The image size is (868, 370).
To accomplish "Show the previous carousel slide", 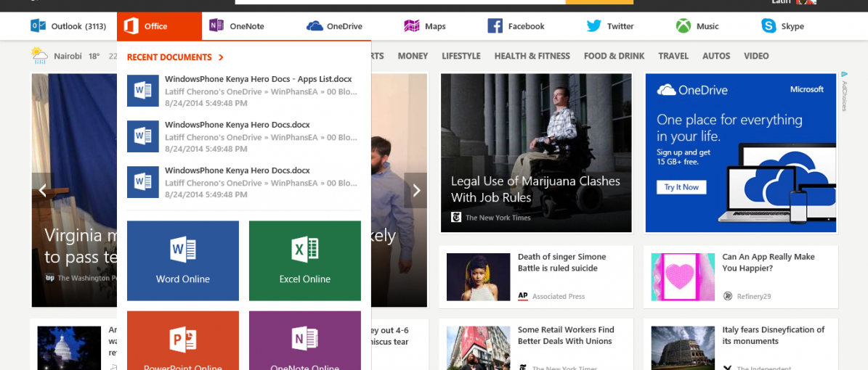I will coord(43,190).
